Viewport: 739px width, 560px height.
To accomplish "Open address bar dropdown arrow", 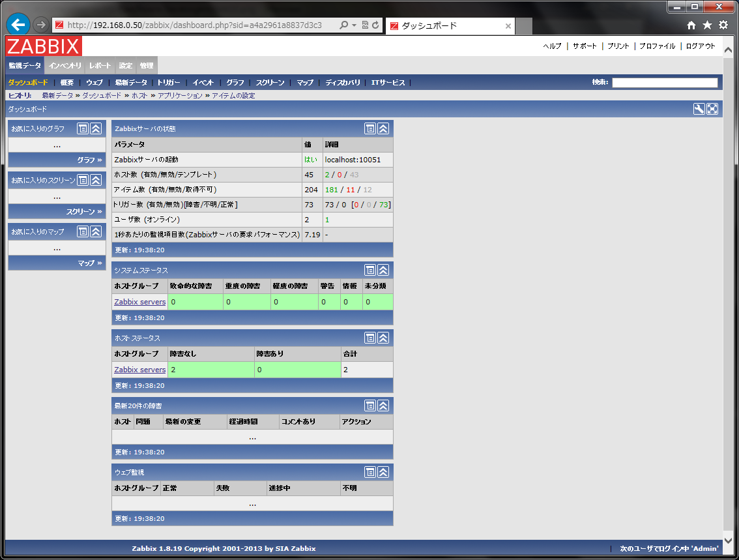I will click(x=354, y=25).
